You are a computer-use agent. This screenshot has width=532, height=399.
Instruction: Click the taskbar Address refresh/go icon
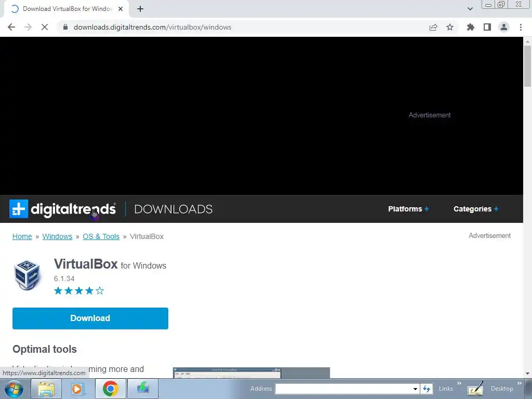[427, 389]
